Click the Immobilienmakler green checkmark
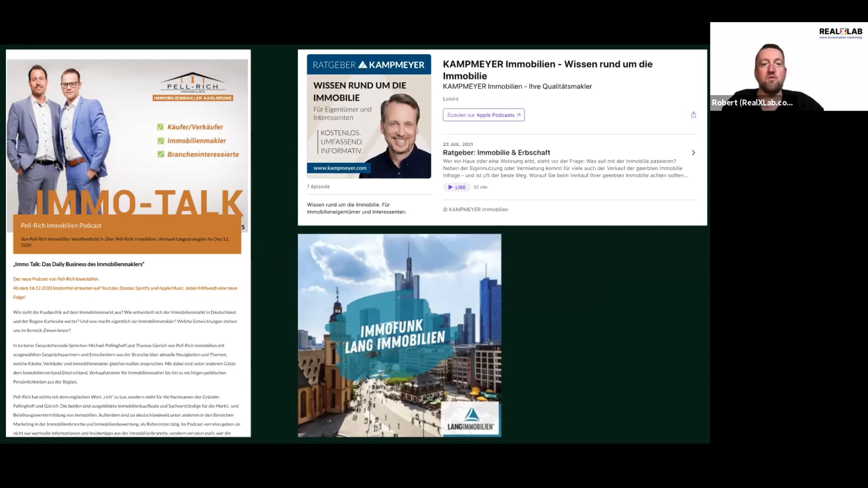Viewport: 868px width, 488px height. click(x=160, y=141)
